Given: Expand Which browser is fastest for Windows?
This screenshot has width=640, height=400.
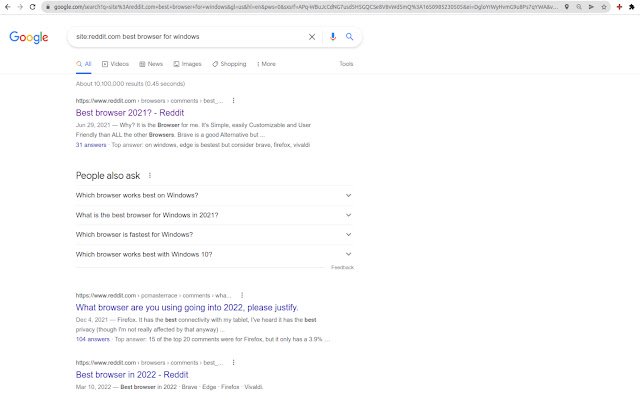Looking at the screenshot, I should [x=214, y=235].
